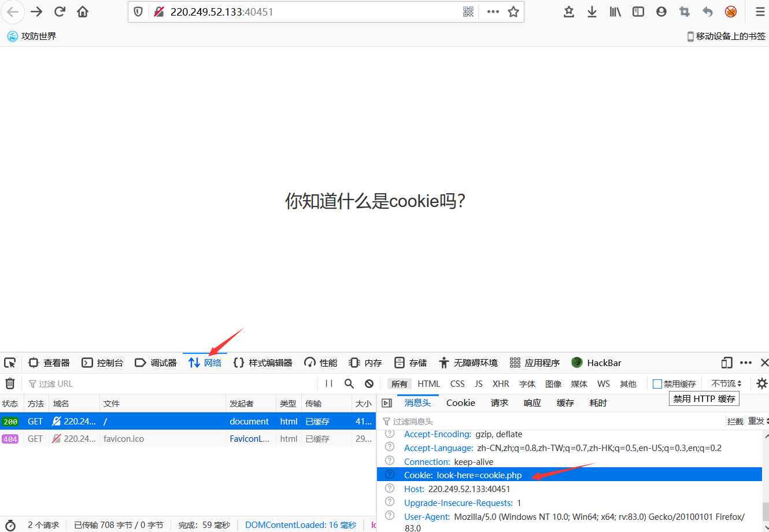The image size is (769, 532).
Task: Bookmark this page with the star icon
Action: coord(513,12)
